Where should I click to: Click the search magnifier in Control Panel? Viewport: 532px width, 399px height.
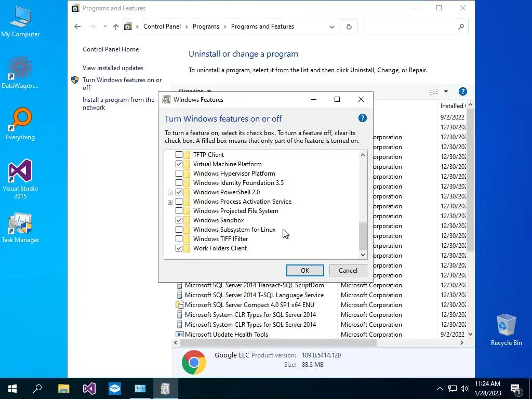pyautogui.click(x=460, y=26)
